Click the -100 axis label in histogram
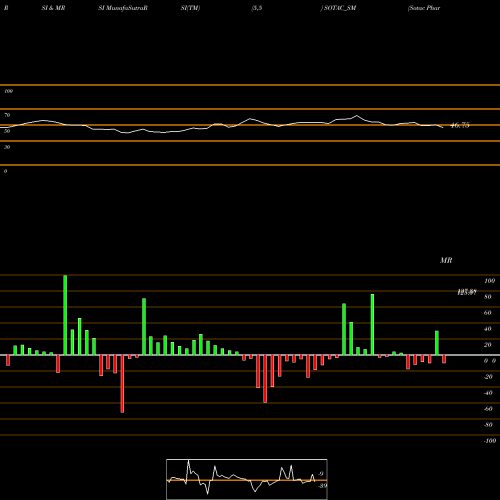The image size is (500, 500). pyautogui.click(x=490, y=441)
